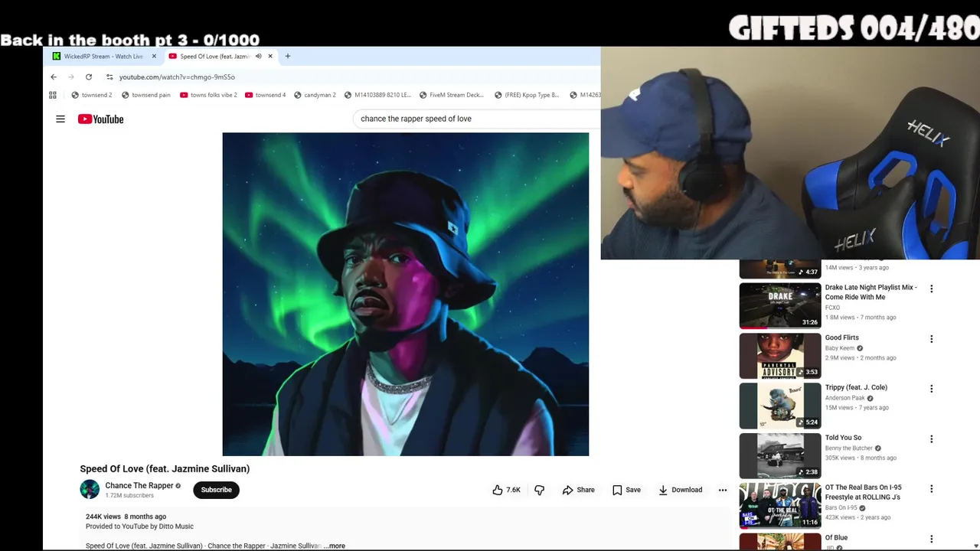Screen dimensions: 980x551
Task: Close the WickedRP Stream tab
Action: click(x=154, y=56)
